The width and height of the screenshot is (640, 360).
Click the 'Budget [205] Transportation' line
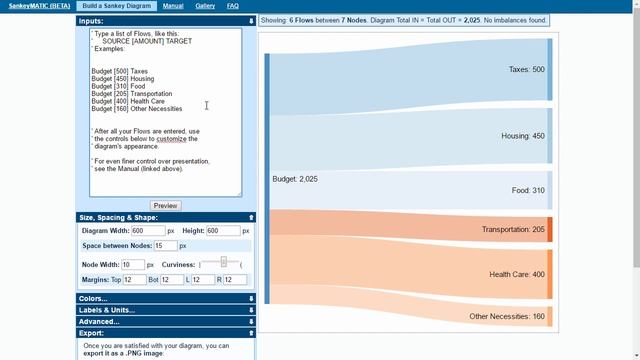[132, 94]
